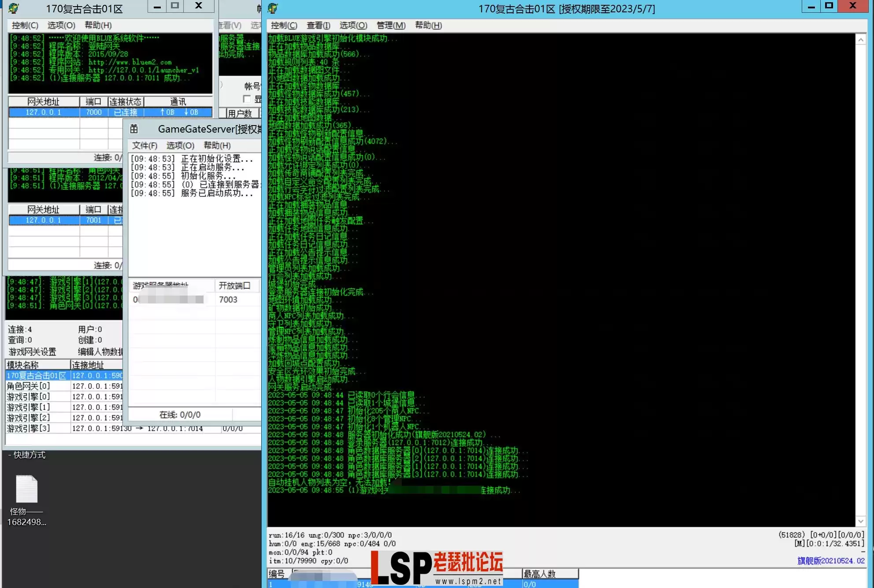Screen dimensions: 874x588
Task: Select the 怪物——1682498 file on the desktop
Action: [x=26, y=500]
